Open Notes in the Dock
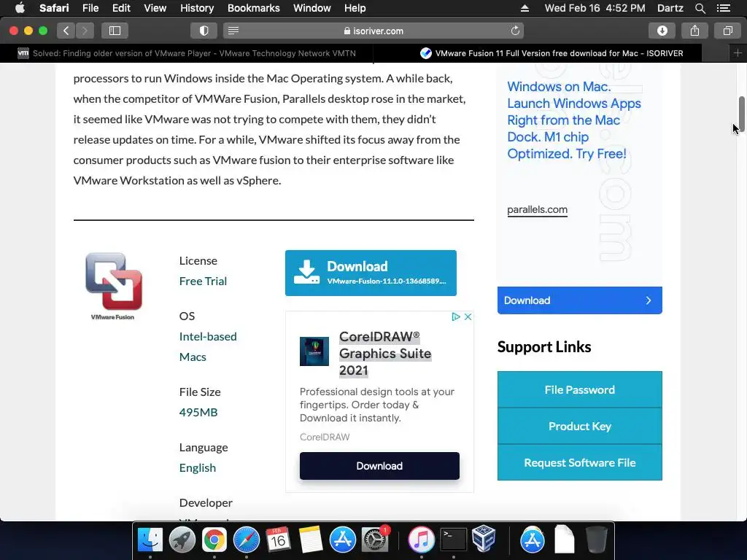The height and width of the screenshot is (560, 747). pyautogui.click(x=311, y=540)
